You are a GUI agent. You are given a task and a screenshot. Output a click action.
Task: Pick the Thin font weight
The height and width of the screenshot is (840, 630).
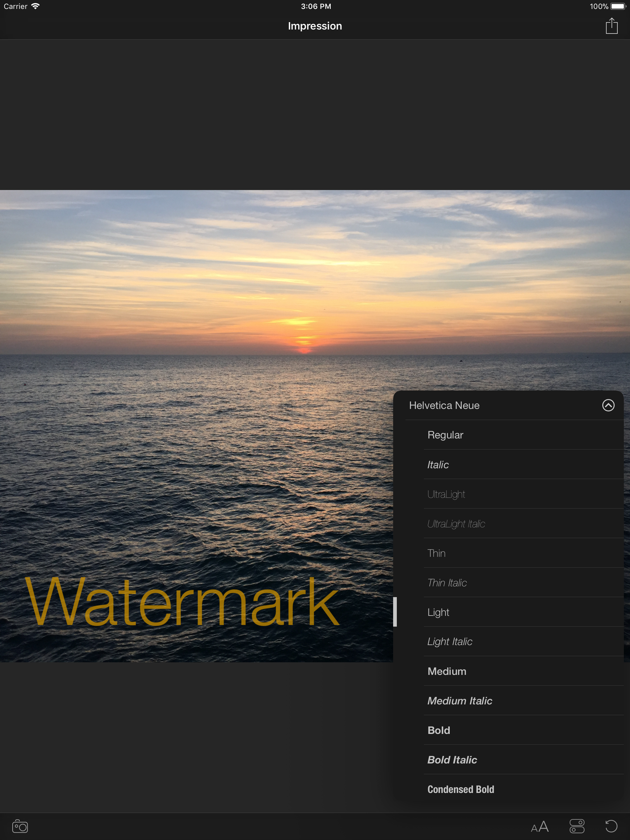(x=436, y=553)
